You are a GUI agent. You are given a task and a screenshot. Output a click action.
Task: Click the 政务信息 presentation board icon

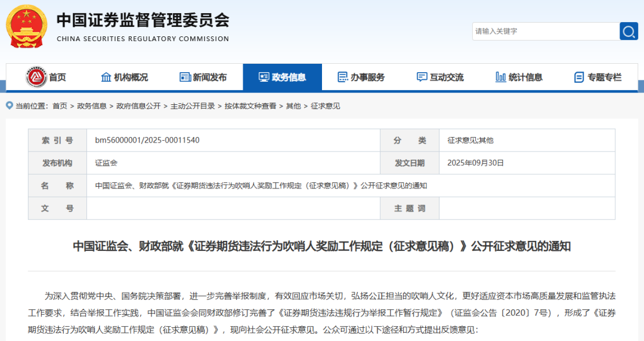point(264,77)
